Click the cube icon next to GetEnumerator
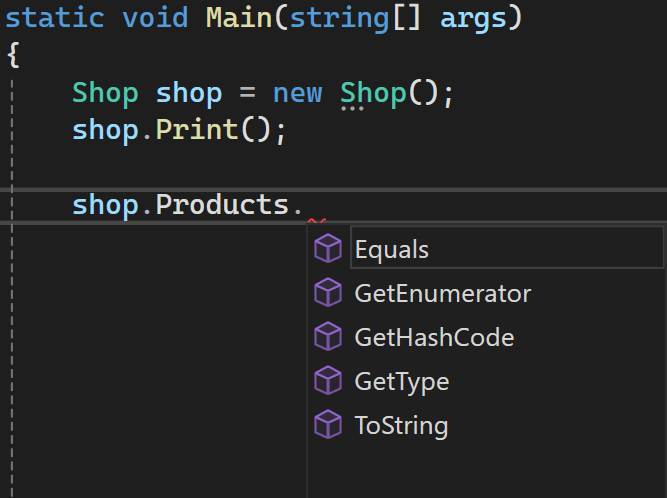The height and width of the screenshot is (498, 667). click(328, 293)
